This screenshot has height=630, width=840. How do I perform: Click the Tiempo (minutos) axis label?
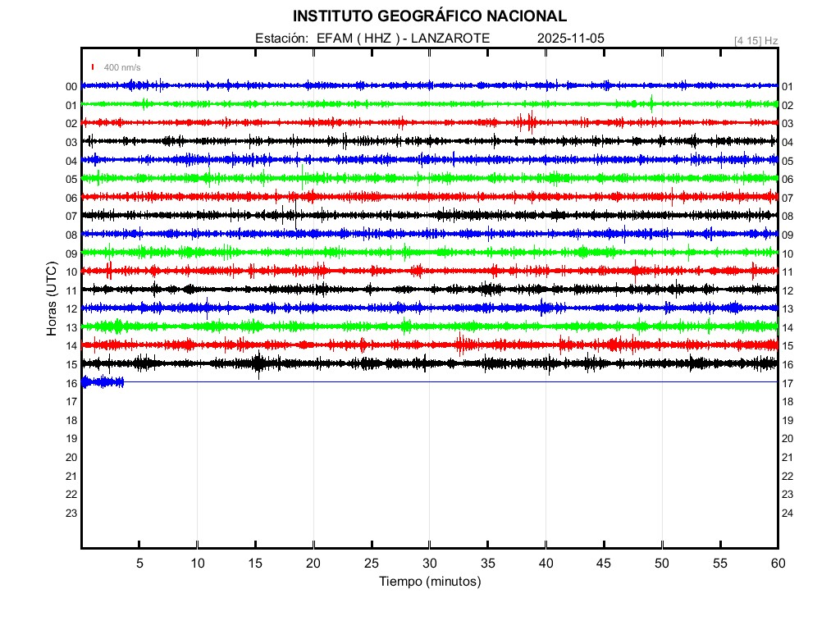[429, 582]
